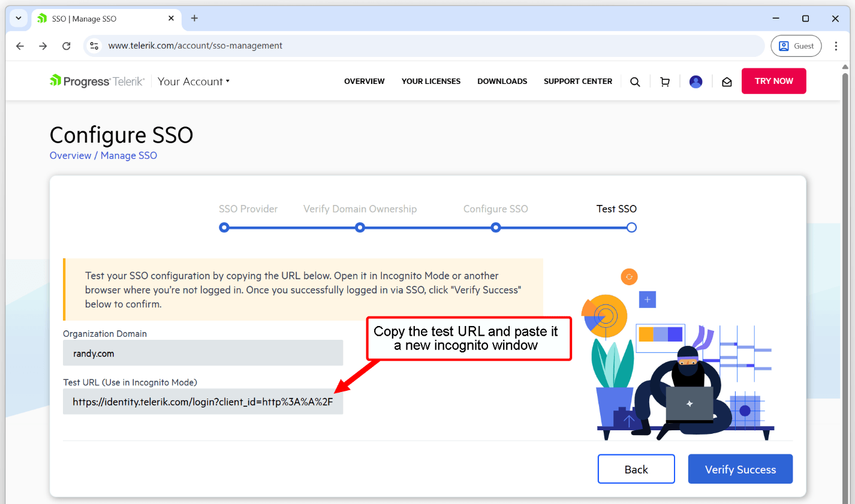855x504 pixels.
Task: Click the Back button
Action: click(x=636, y=469)
